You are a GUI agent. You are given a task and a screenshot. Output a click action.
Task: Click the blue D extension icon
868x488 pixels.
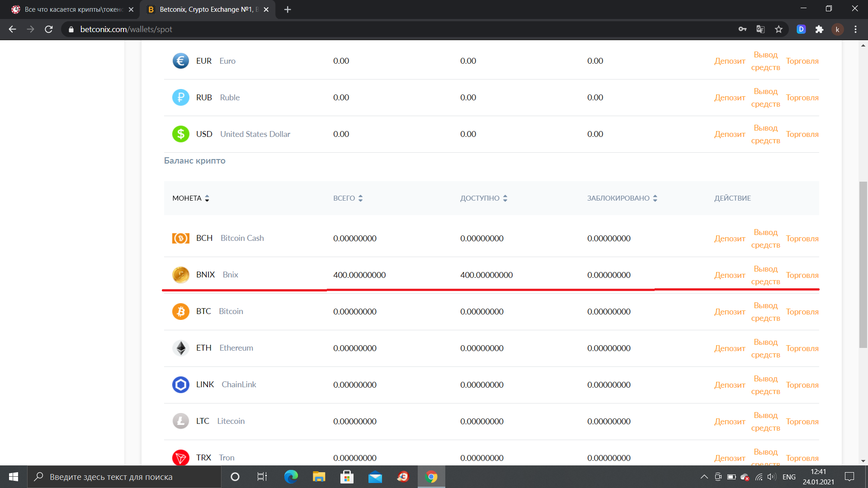(x=801, y=29)
